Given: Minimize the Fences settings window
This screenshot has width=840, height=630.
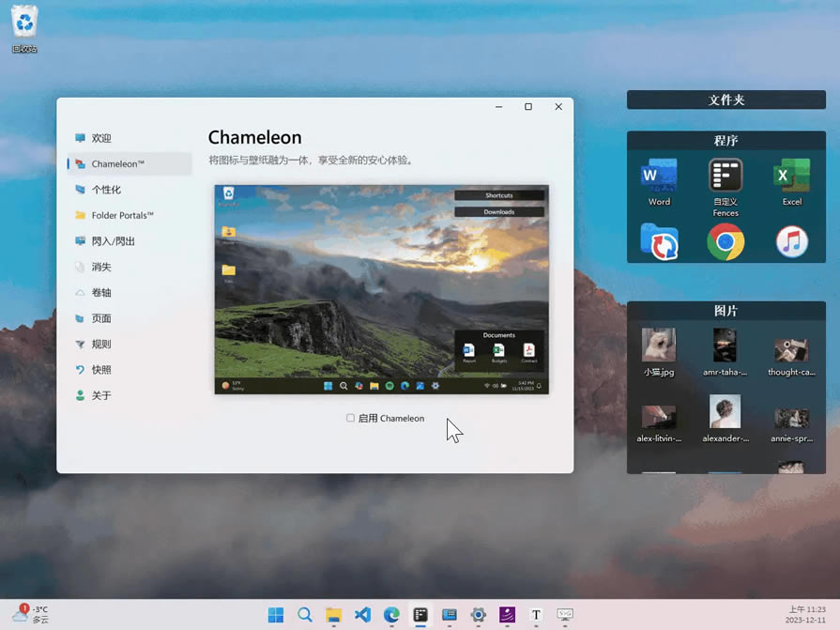Looking at the screenshot, I should [x=498, y=107].
